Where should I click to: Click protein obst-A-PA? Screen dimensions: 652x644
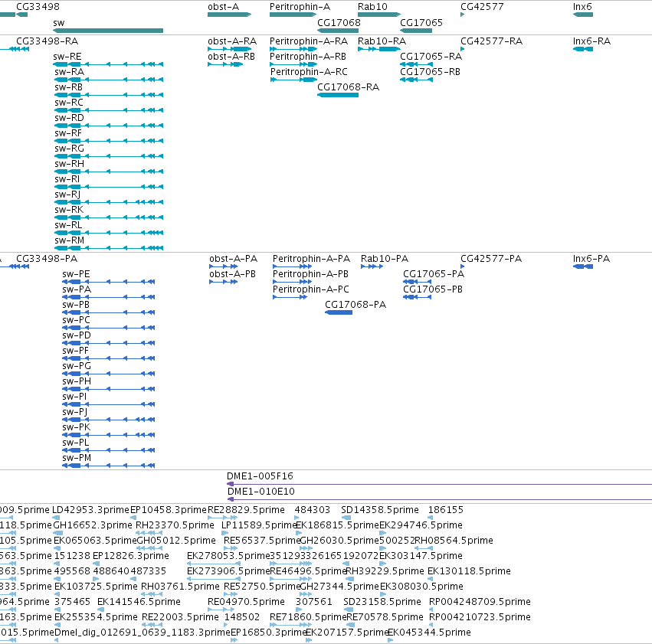pyautogui.click(x=223, y=266)
